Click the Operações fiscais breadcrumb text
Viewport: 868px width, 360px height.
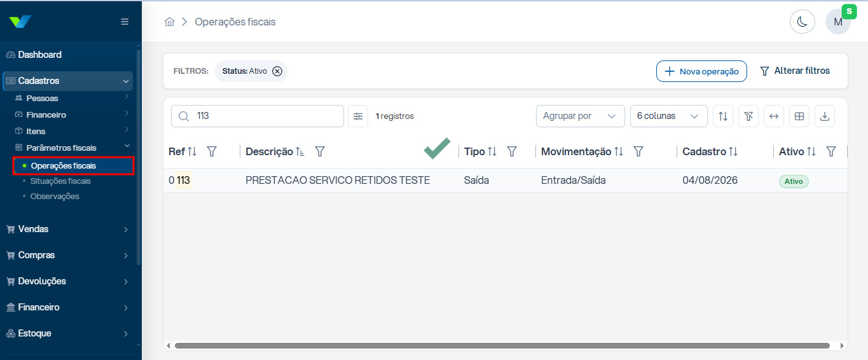[x=235, y=22]
